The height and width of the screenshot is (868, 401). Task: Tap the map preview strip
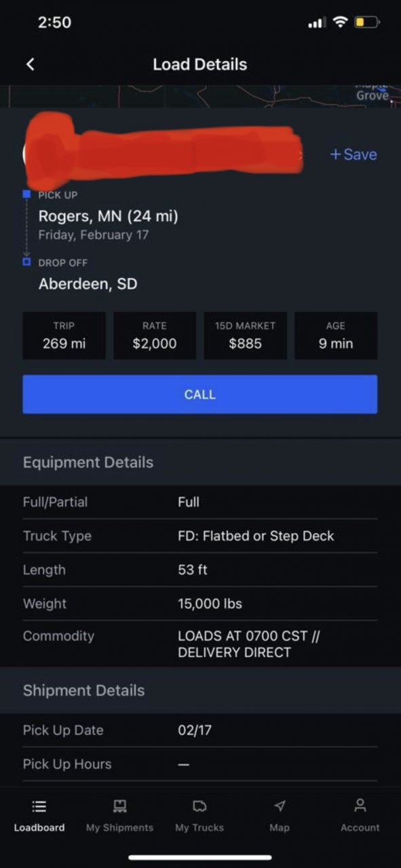coord(200,96)
